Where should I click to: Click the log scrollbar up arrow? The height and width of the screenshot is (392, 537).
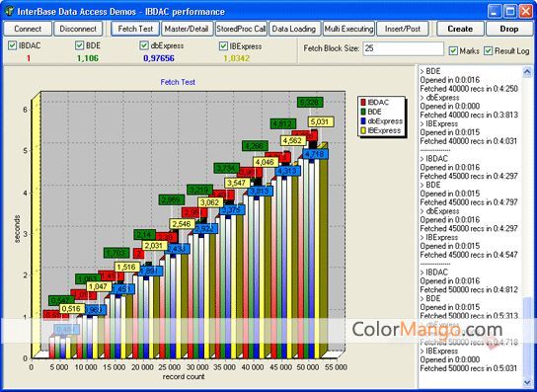[527, 72]
